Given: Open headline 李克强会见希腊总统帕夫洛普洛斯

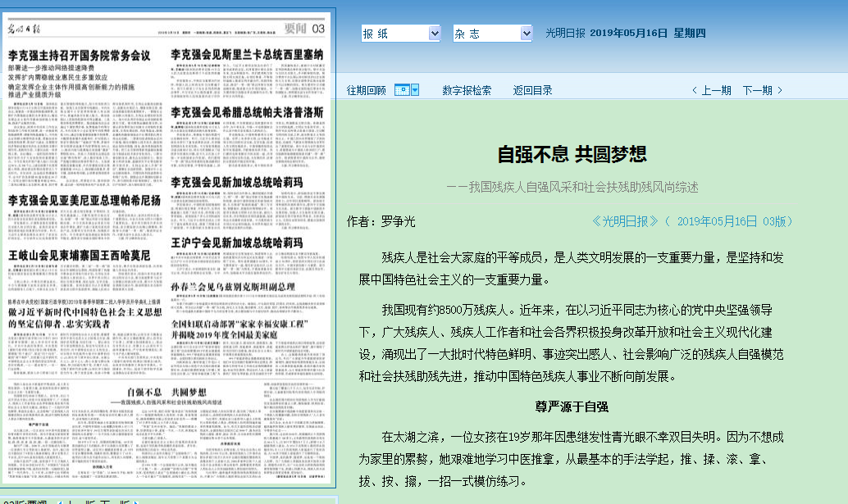Looking at the screenshot, I should (247, 112).
